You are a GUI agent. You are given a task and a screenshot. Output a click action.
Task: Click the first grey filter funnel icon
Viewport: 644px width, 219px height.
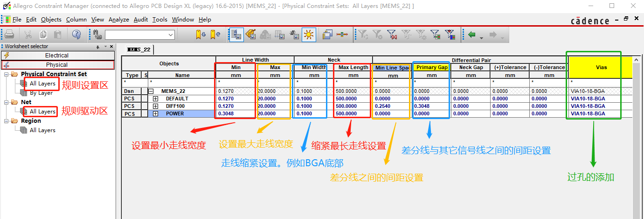coord(363,34)
